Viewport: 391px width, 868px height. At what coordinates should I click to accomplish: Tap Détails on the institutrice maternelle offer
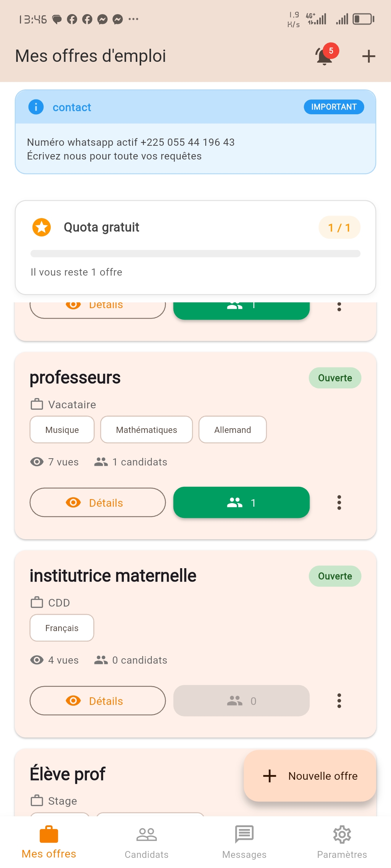[x=97, y=701]
